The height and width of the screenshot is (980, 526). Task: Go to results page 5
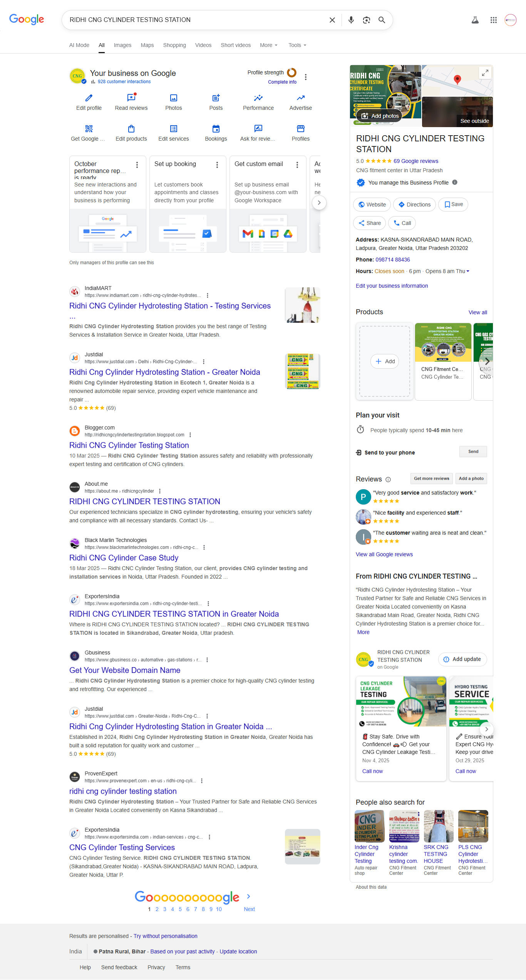click(180, 909)
